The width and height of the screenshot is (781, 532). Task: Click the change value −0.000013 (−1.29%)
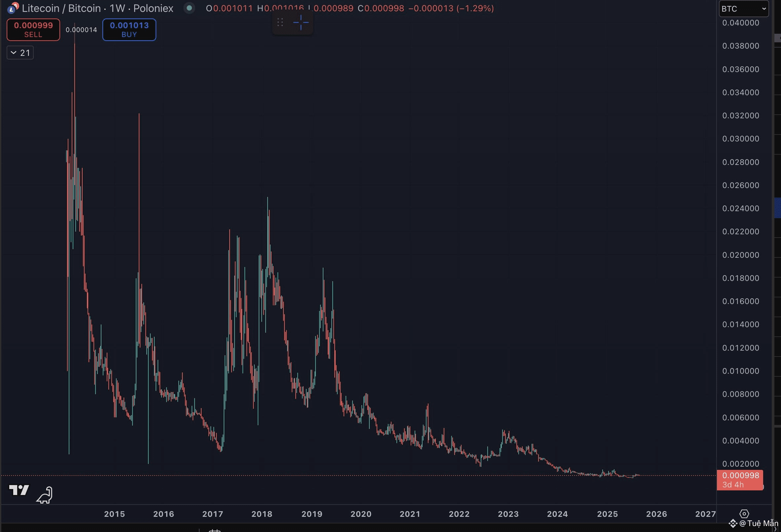(451, 8)
